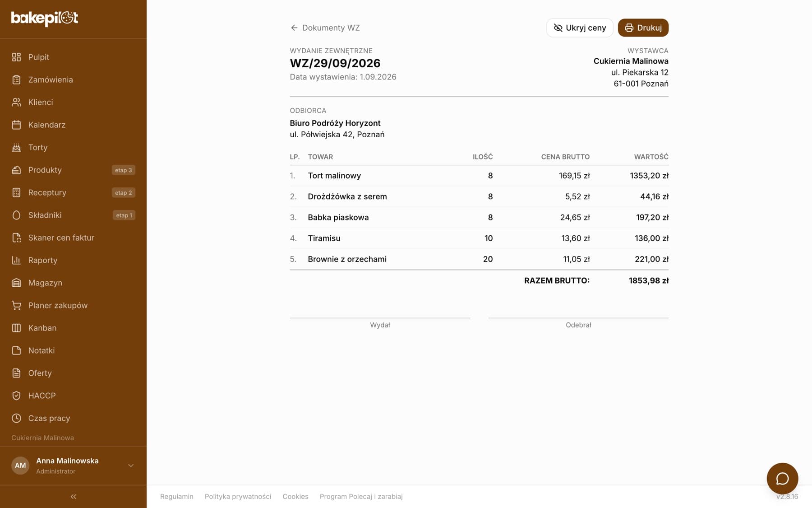This screenshot has width=812, height=508.
Task: Toggle Ukryj ceny to hide prices
Action: (580, 28)
